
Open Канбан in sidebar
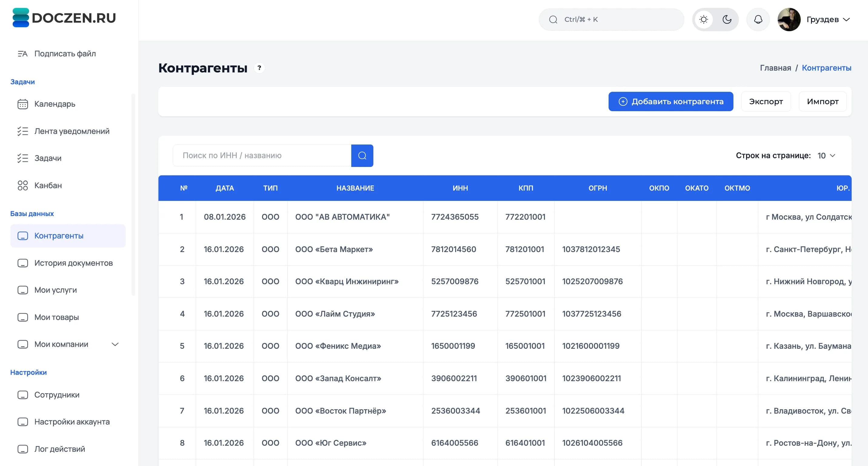click(68, 185)
